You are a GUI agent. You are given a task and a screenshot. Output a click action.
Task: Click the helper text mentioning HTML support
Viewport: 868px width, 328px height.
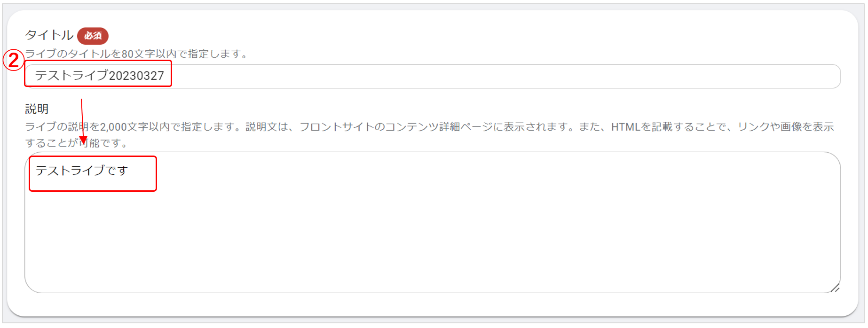(x=630, y=127)
